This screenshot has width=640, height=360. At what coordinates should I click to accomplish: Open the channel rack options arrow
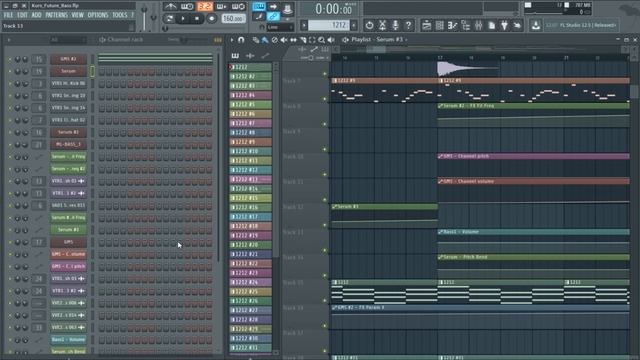(x=9, y=40)
